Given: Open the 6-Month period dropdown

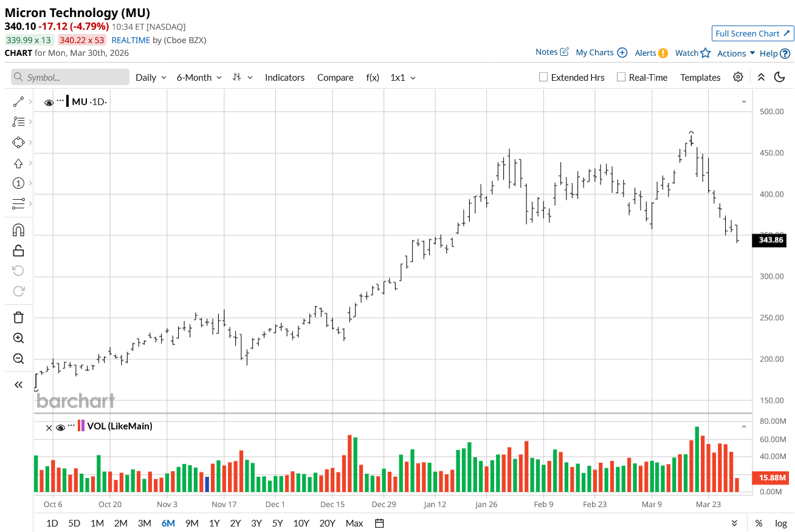Looking at the screenshot, I should (199, 77).
